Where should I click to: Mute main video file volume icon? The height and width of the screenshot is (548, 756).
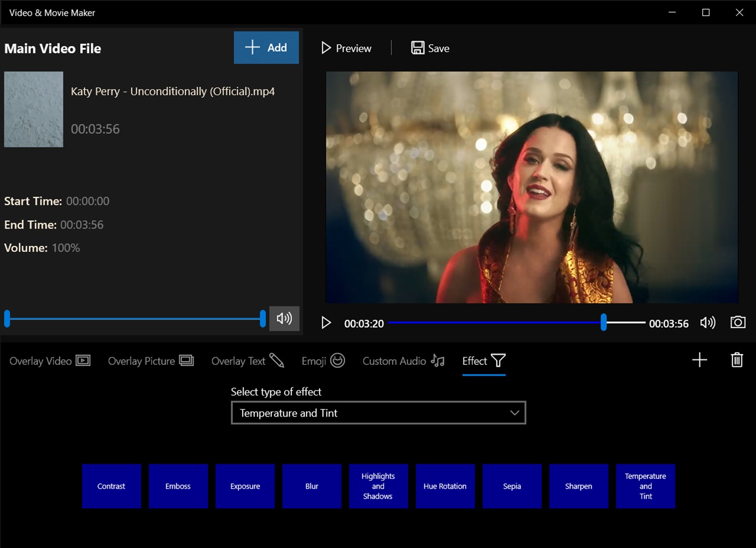point(284,319)
